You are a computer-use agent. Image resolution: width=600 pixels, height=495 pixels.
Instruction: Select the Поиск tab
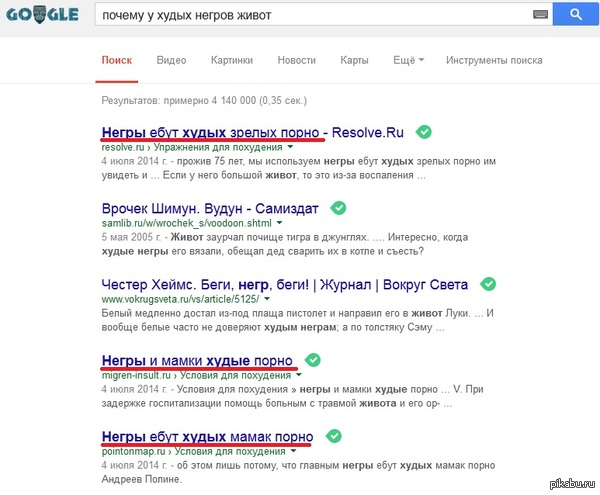(x=117, y=60)
